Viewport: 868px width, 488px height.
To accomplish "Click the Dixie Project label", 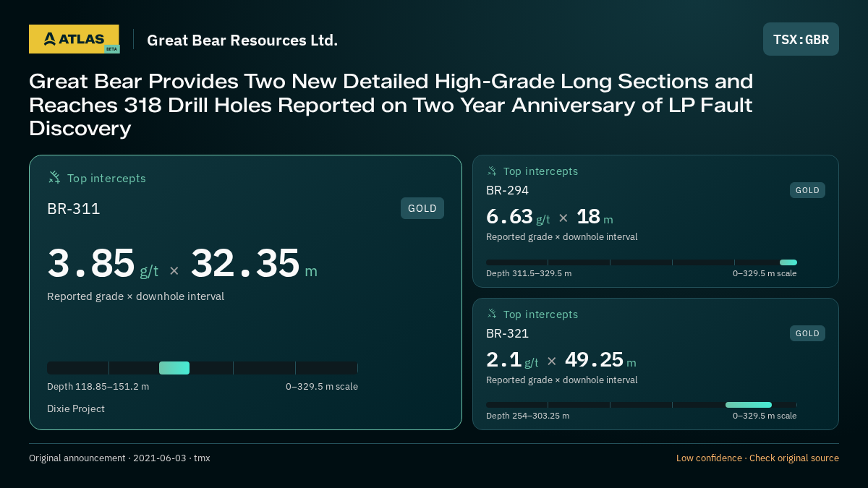I will coord(76,408).
